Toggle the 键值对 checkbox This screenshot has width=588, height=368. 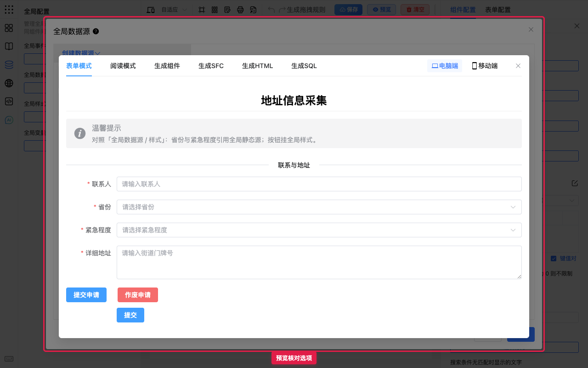click(554, 259)
